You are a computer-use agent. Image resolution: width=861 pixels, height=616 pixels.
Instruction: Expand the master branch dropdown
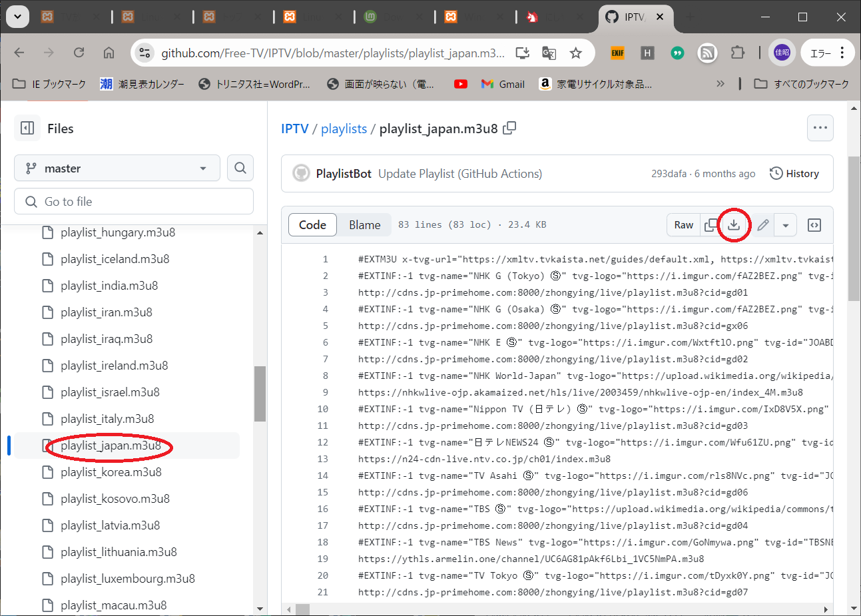pos(117,168)
